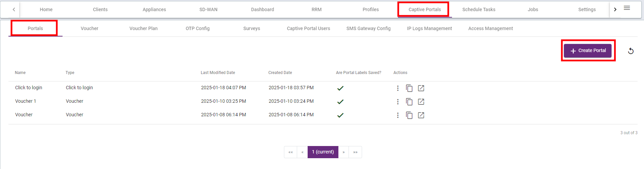Screen dimensions: 644x169
Task: Open the Schedule Tasks menu
Action: (x=479, y=9)
